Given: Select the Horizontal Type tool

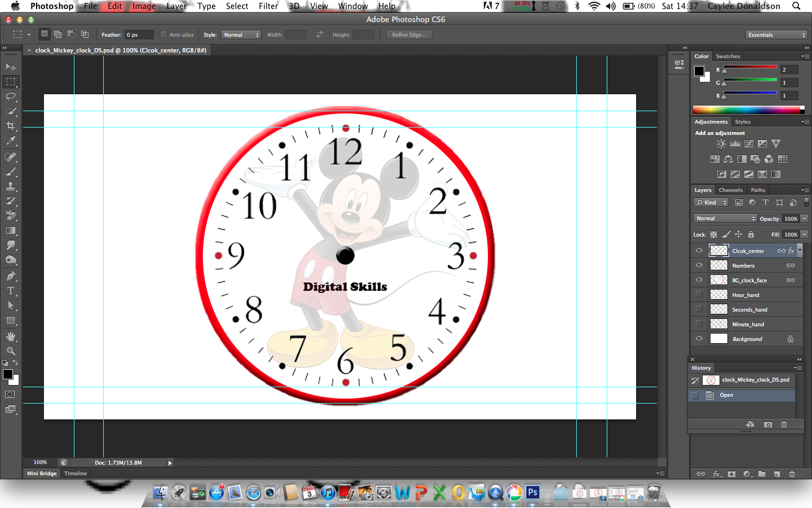Looking at the screenshot, I should pyautogui.click(x=11, y=291).
